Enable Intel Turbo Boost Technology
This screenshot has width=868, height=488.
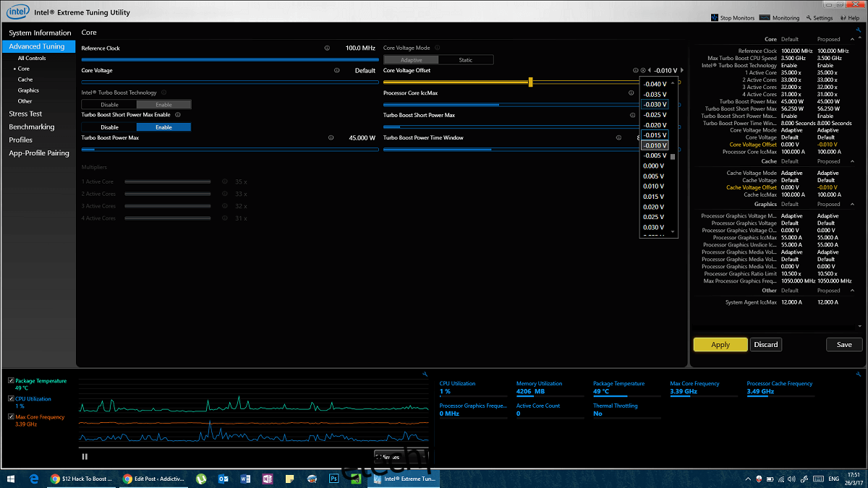coord(164,105)
